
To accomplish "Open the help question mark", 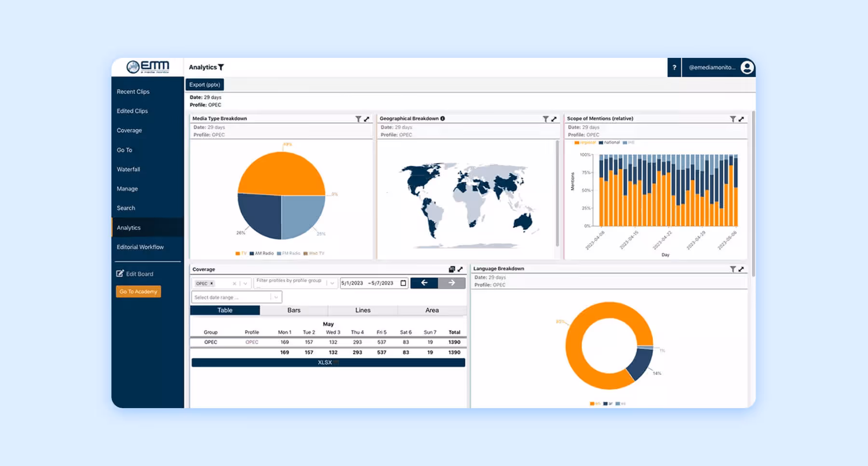I will (674, 68).
